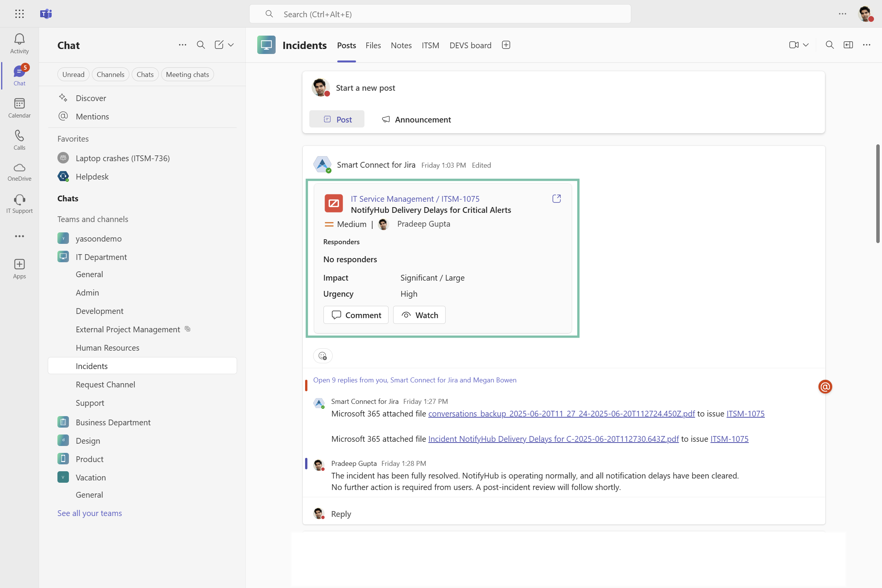The width and height of the screenshot is (882, 588).
Task: Switch to the Files tab
Action: coord(373,46)
